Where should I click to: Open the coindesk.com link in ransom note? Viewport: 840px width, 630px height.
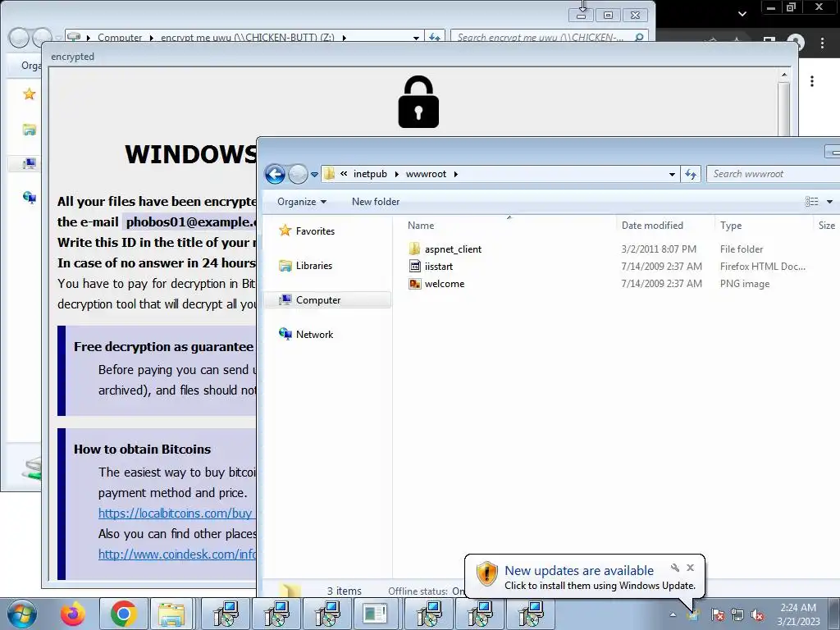pyautogui.click(x=177, y=555)
